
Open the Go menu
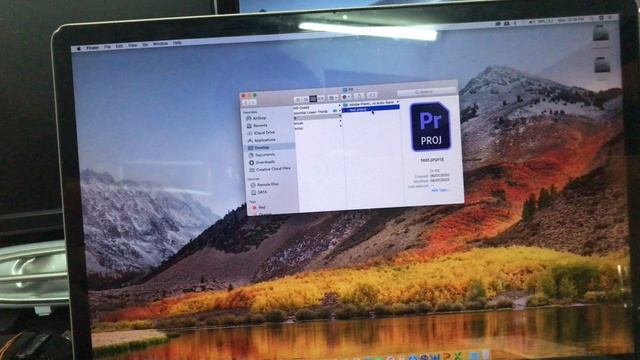tap(145, 44)
